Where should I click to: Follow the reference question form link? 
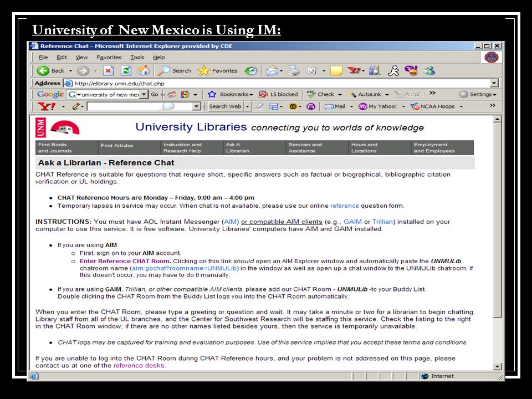point(344,206)
